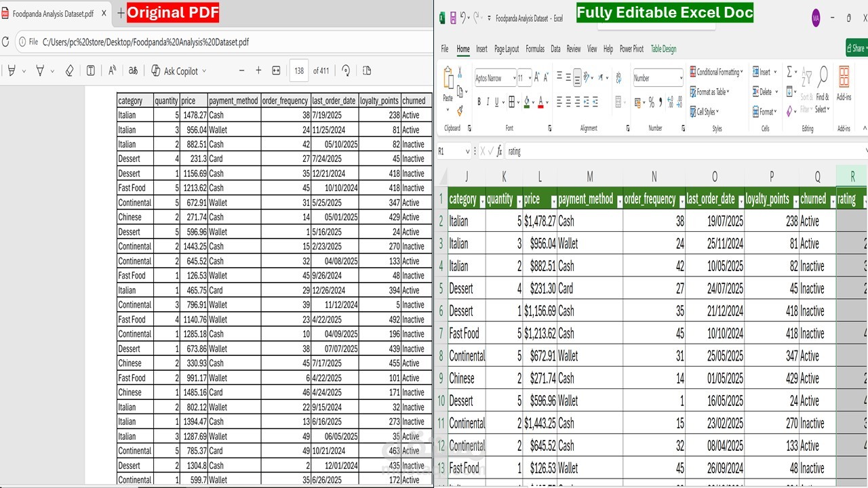Start Read aloud in the PDF viewer
Viewport: 868px width, 488px height.
pos(113,70)
